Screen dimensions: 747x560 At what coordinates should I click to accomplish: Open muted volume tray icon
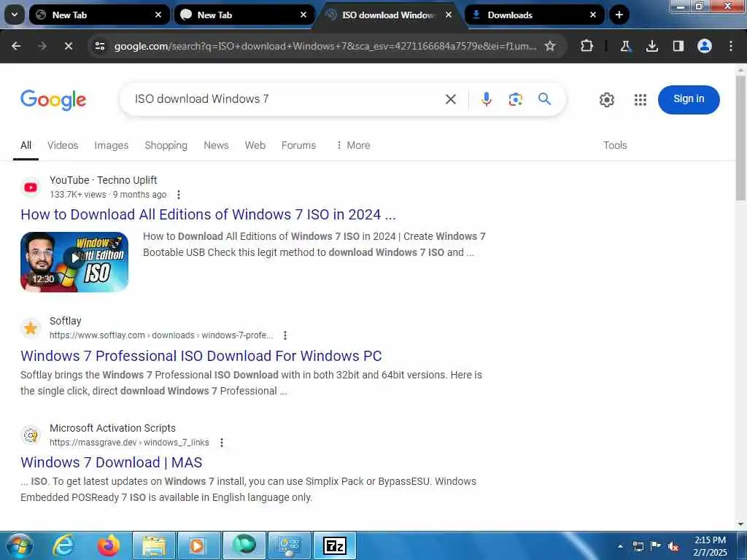point(673,546)
